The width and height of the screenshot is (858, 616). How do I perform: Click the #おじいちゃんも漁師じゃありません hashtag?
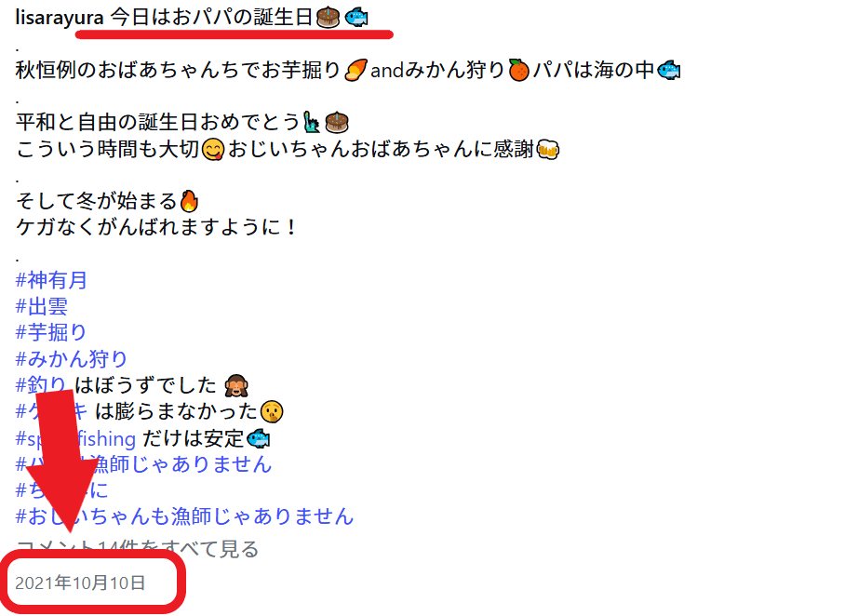point(184,516)
